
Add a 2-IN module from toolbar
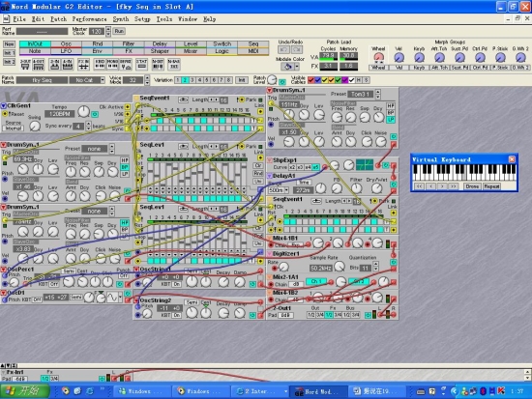(x=54, y=64)
